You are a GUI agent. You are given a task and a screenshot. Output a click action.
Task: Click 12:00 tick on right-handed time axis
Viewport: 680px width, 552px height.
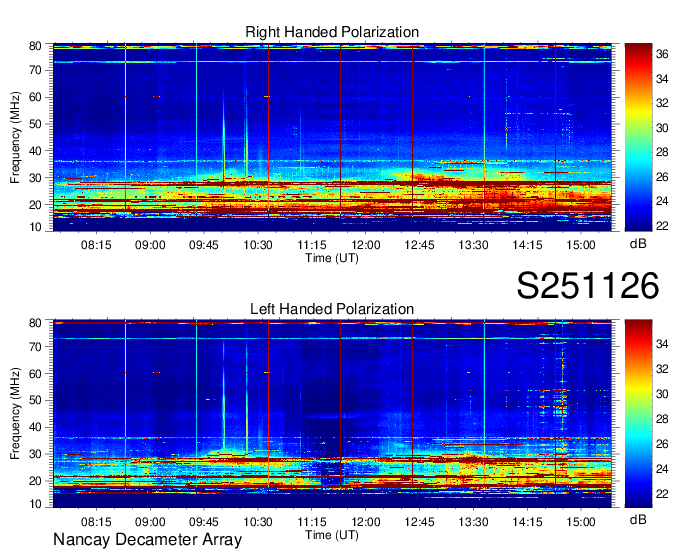click(365, 243)
